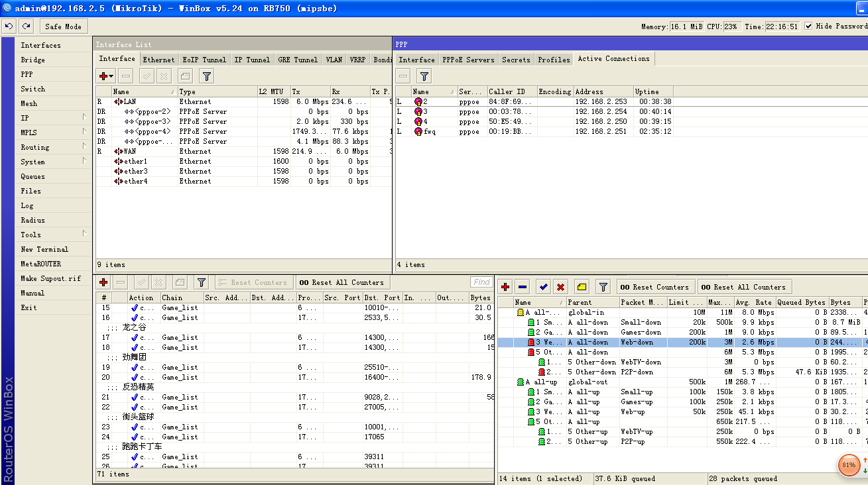Image resolution: width=868 pixels, height=485 pixels.
Task: Click yellow Comment icon in queue toolbar
Action: point(582,287)
